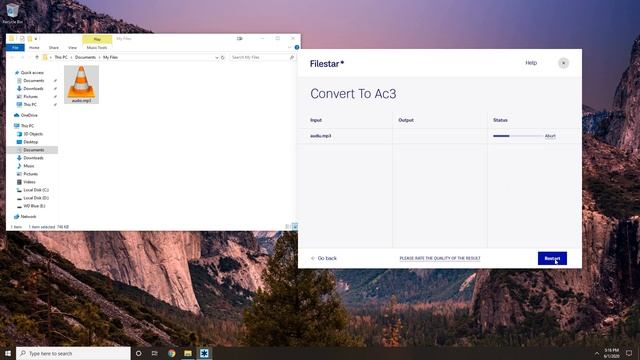The width and height of the screenshot is (640, 360).
Task: Expand the Explorer ribbon chevron
Action: coord(289,47)
